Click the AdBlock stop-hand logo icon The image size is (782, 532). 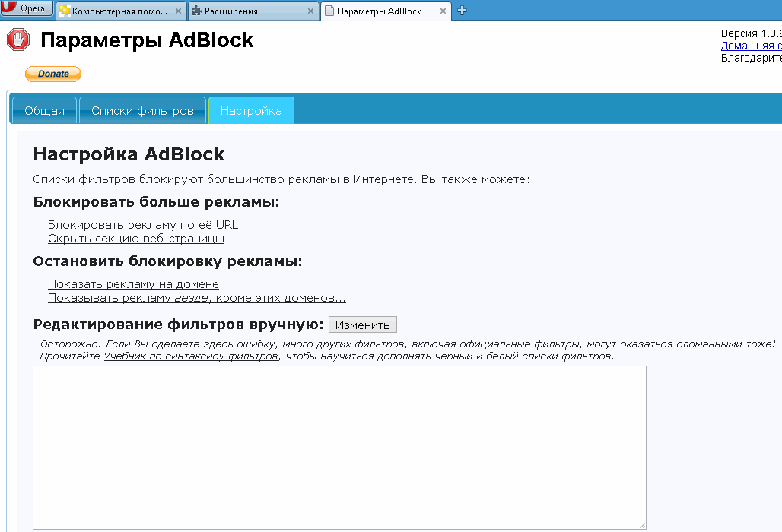[x=17, y=40]
